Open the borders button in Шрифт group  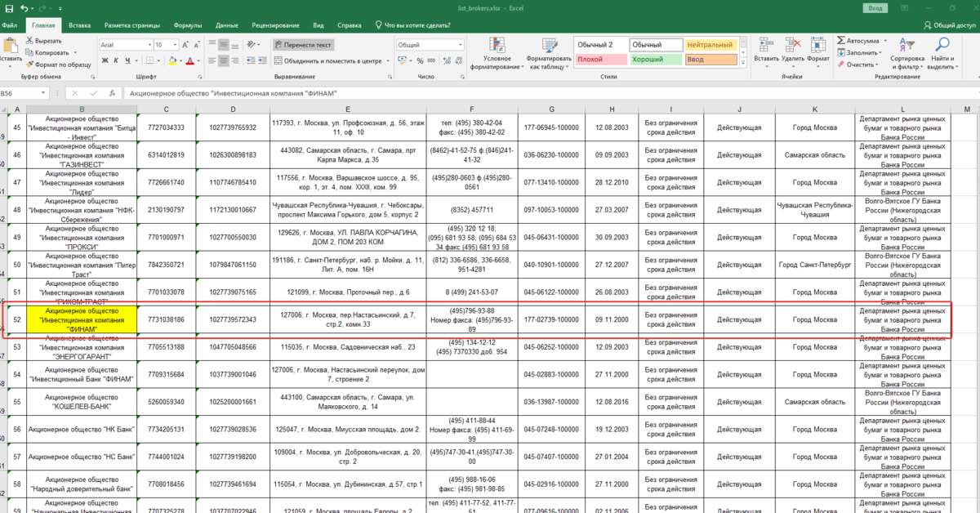pyautogui.click(x=148, y=60)
